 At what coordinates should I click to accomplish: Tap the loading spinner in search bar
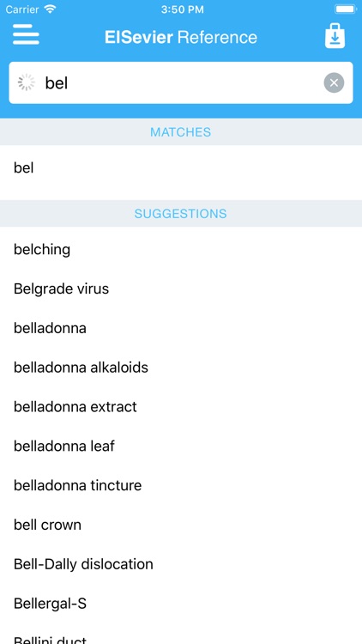click(27, 82)
